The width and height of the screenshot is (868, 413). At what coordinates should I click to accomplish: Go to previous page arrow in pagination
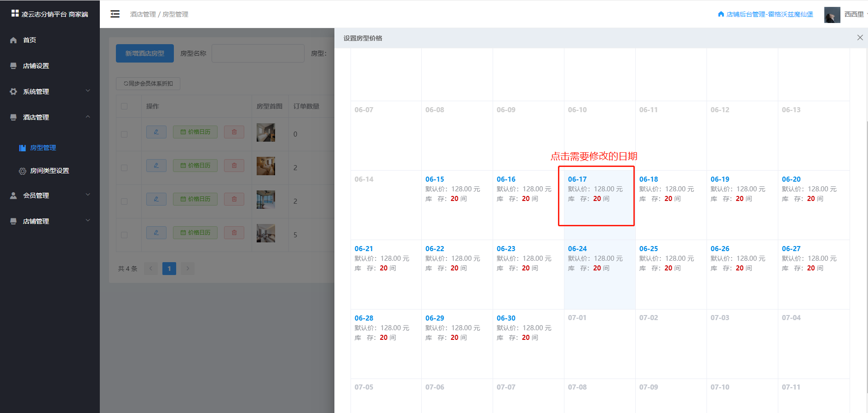pos(151,269)
